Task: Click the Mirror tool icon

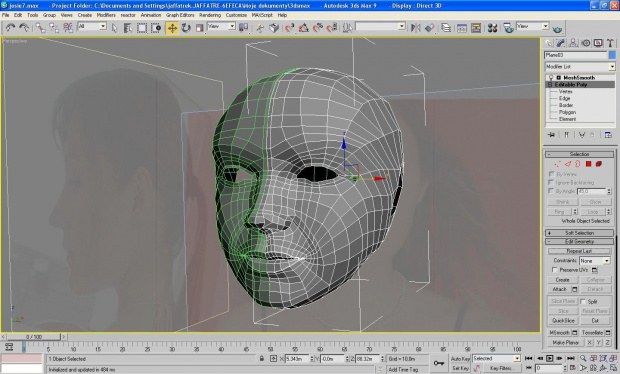Action: (416, 28)
